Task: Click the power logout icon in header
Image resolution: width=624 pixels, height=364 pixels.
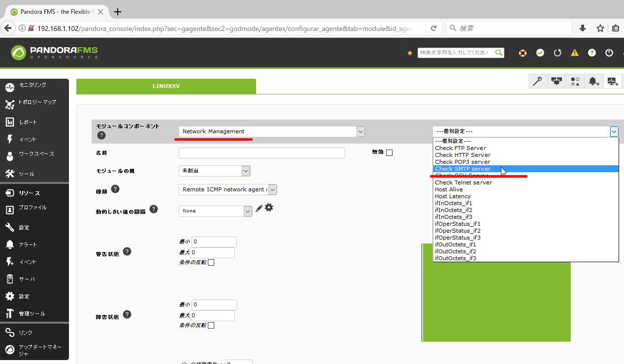Action: pyautogui.click(x=609, y=53)
